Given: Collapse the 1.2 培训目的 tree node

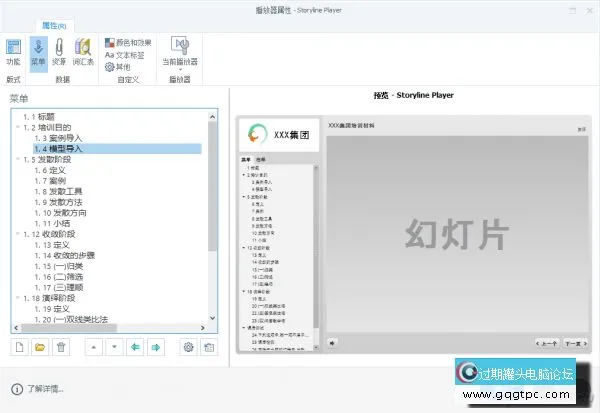Looking at the screenshot, I should [18, 127].
